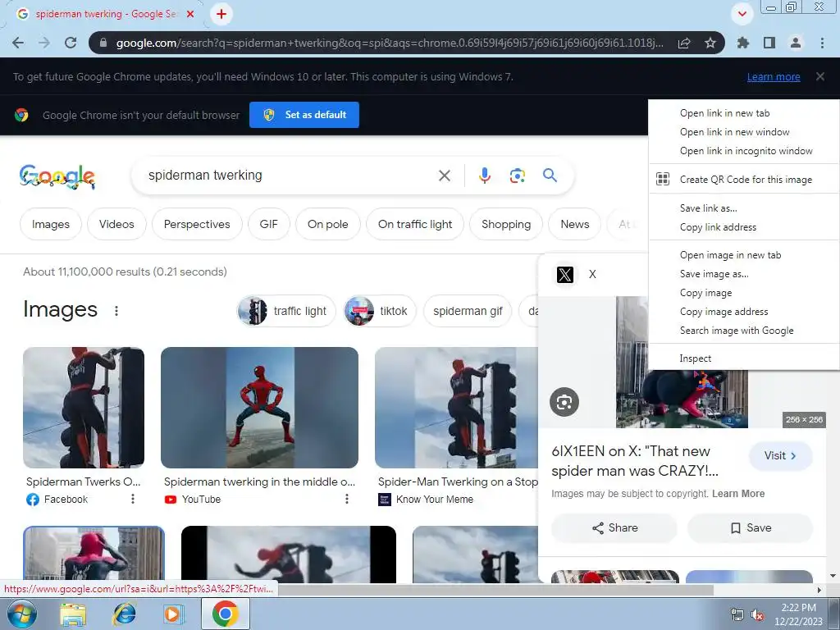This screenshot has height=630, width=840.
Task: Select the On traffic light chip
Action: click(415, 225)
